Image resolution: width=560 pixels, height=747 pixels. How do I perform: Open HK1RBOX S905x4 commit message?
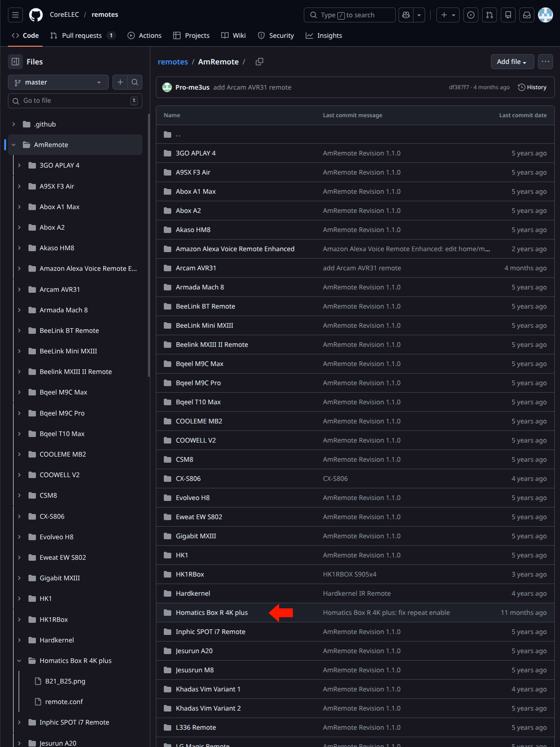click(x=350, y=574)
